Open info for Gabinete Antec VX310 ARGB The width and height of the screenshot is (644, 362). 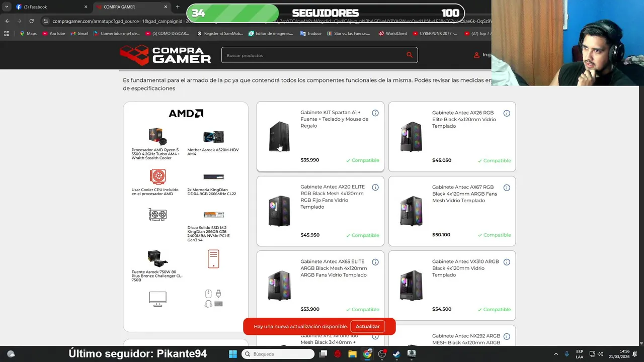click(507, 262)
